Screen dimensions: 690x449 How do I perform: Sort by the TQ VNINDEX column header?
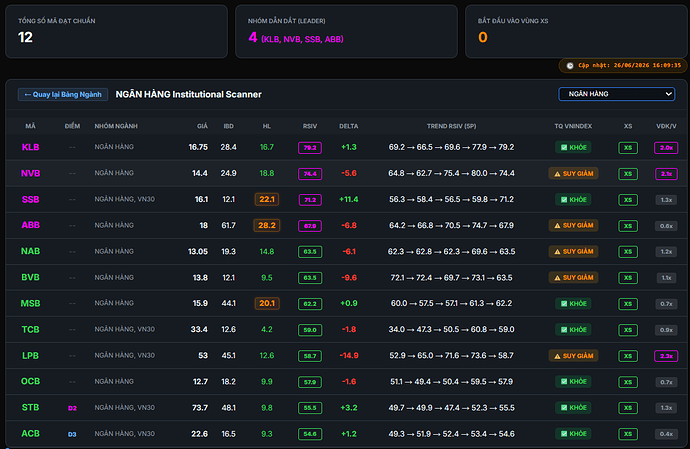click(573, 126)
